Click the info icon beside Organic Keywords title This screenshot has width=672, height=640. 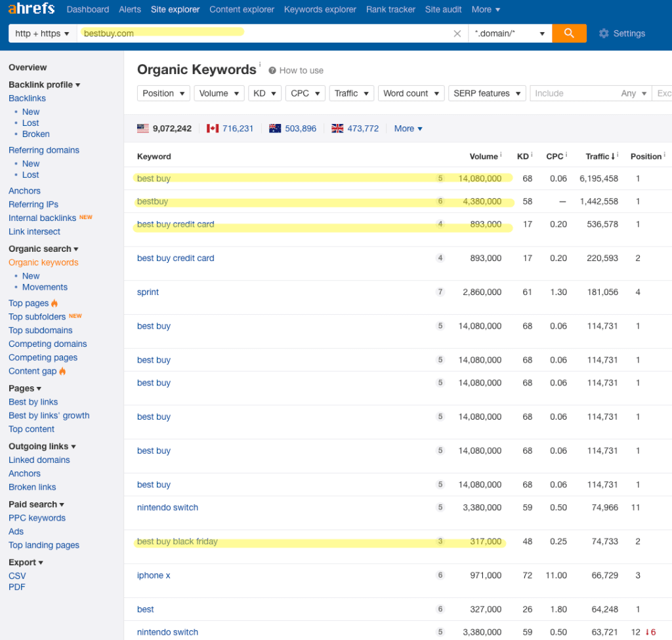(260, 65)
